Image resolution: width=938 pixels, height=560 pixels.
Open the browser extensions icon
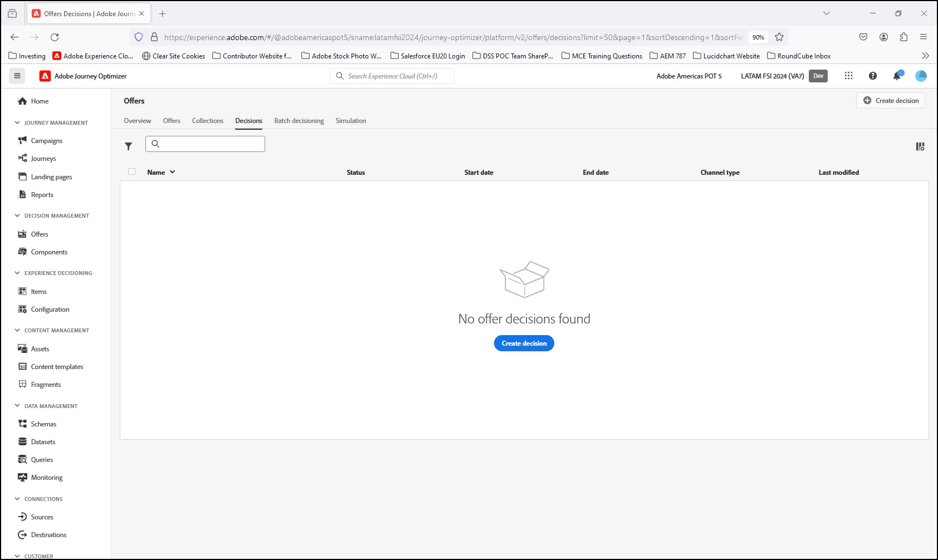click(x=903, y=37)
